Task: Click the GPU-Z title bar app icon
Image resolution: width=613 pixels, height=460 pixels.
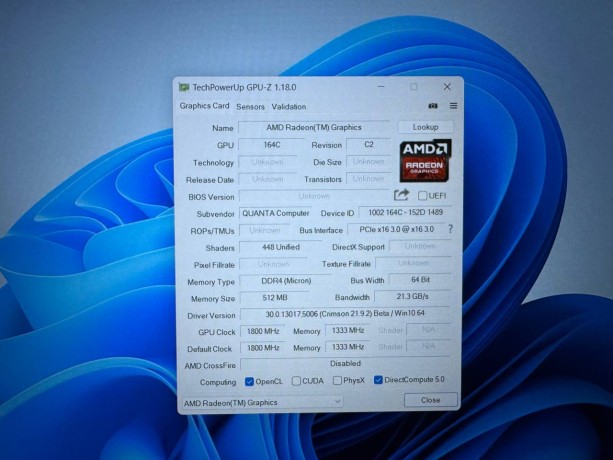Action: pyautogui.click(x=184, y=88)
